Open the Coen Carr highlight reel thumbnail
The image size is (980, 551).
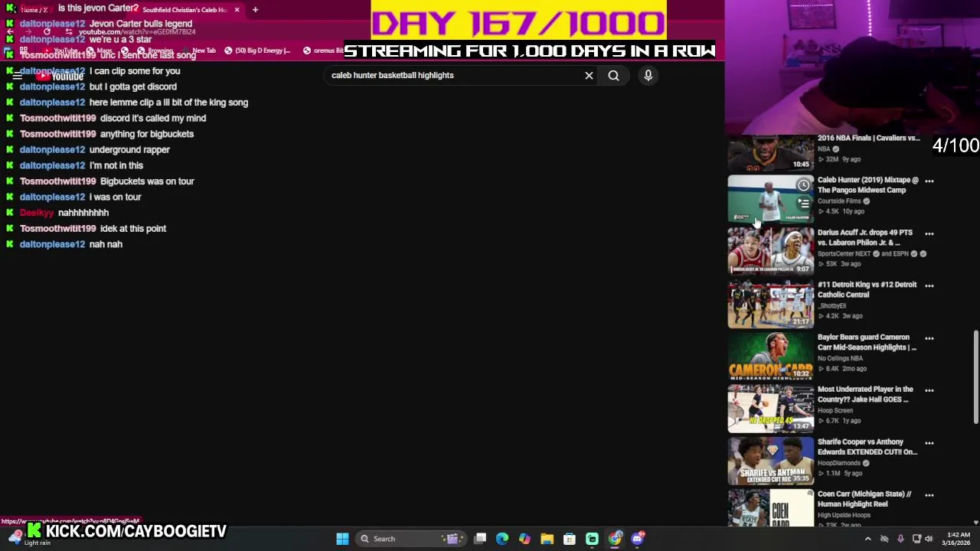tap(770, 508)
